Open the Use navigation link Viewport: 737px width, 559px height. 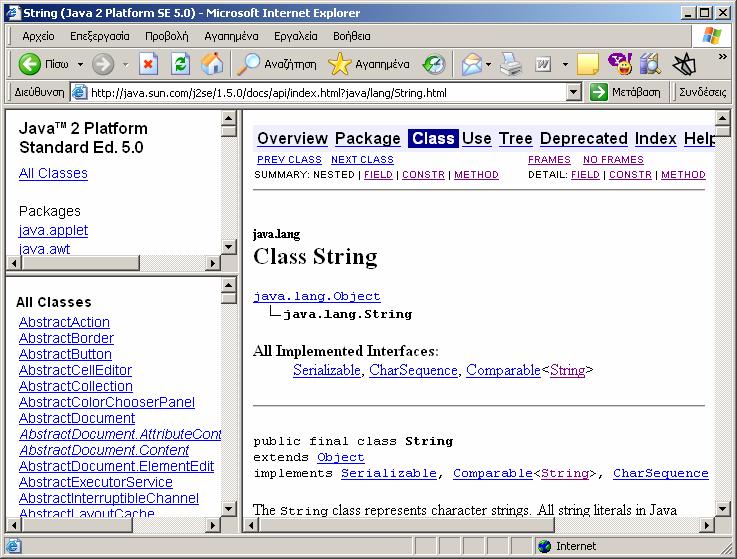(x=476, y=138)
